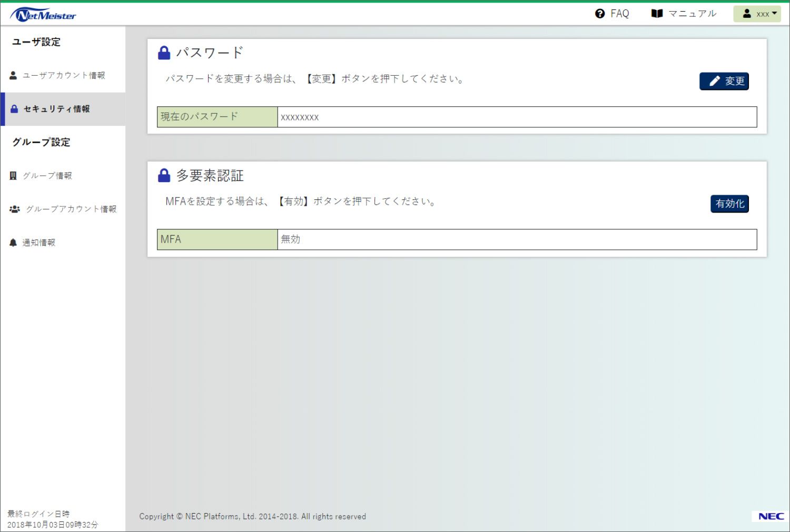Open the FAQ link in header
Viewport: 790px width, 532px height.
click(619, 14)
